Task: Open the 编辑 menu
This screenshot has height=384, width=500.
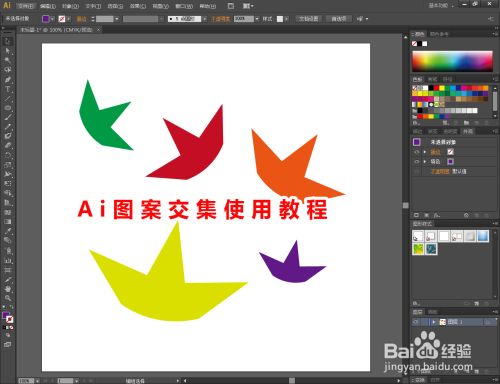Action: [48, 6]
